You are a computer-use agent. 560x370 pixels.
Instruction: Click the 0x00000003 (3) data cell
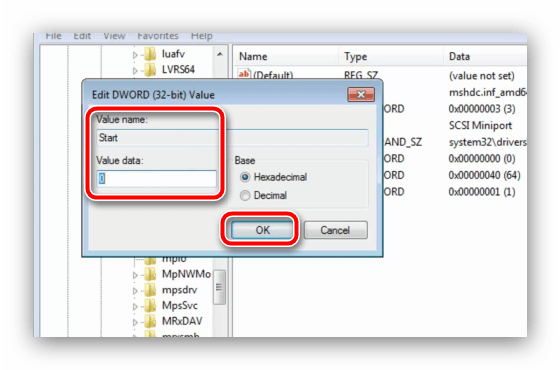point(482,109)
